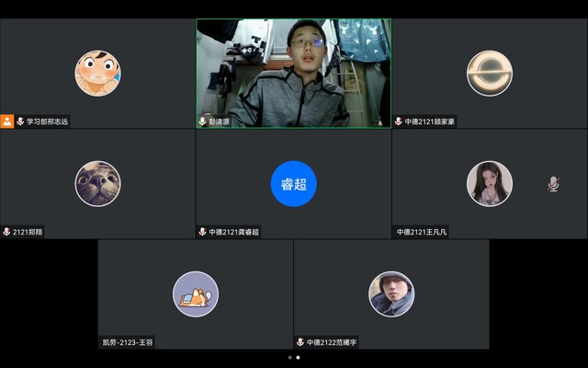Click the microphone icon beside 彭清源's name
The height and width of the screenshot is (368, 588).
coord(203,121)
